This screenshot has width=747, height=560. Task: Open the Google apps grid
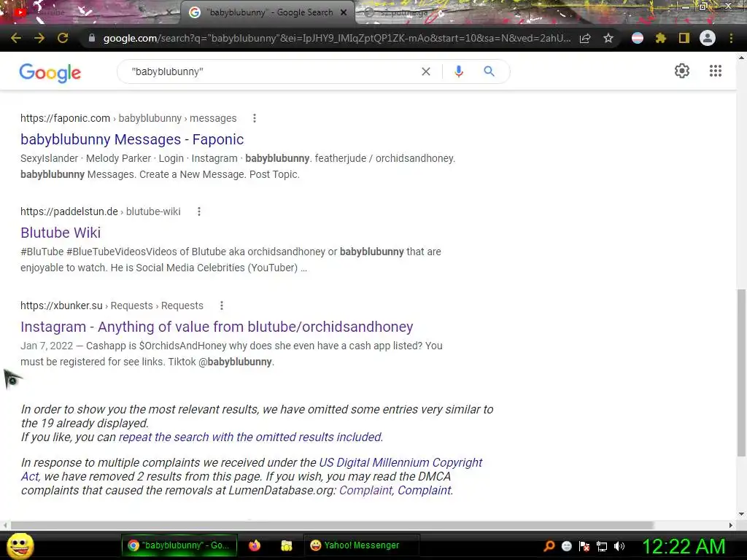coord(716,71)
